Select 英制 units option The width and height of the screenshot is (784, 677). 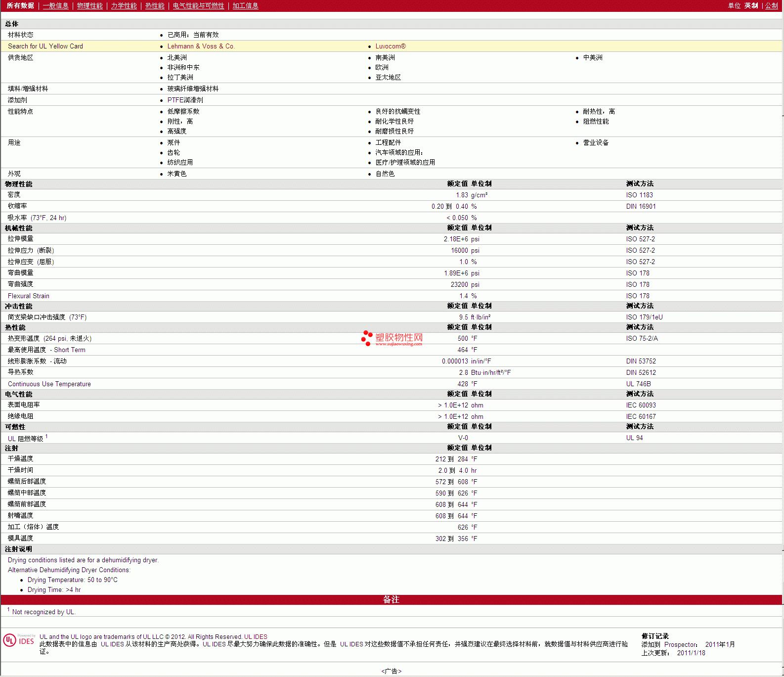click(751, 6)
